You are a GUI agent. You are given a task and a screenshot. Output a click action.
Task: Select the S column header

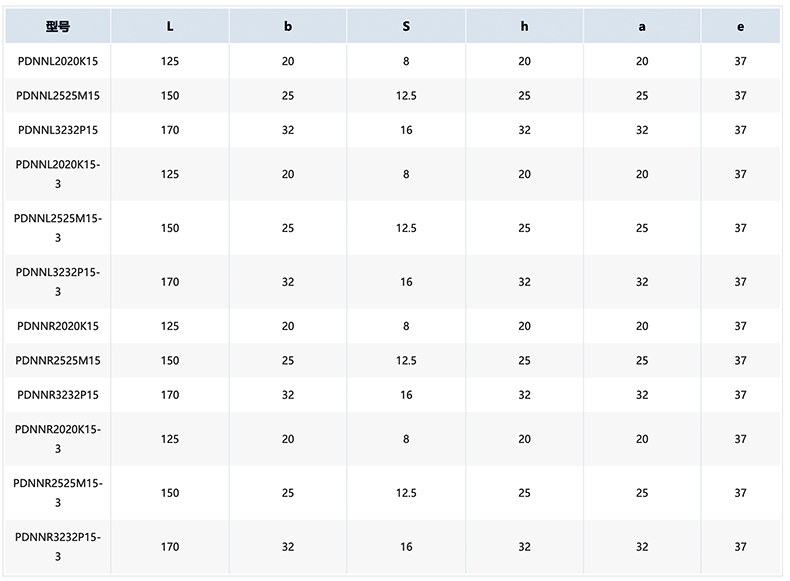[x=406, y=27]
